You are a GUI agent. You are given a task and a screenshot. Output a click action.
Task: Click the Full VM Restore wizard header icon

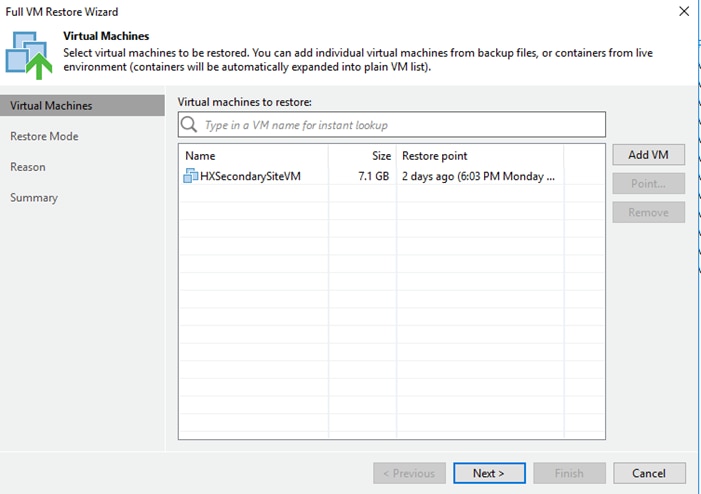[29, 55]
